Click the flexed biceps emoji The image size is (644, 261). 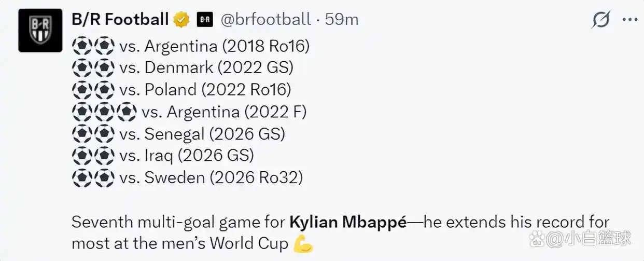point(304,244)
